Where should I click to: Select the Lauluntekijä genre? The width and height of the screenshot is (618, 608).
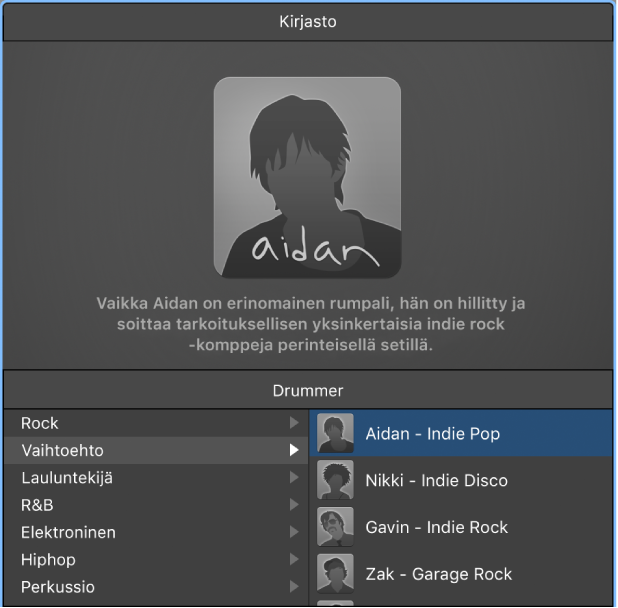[67, 478]
